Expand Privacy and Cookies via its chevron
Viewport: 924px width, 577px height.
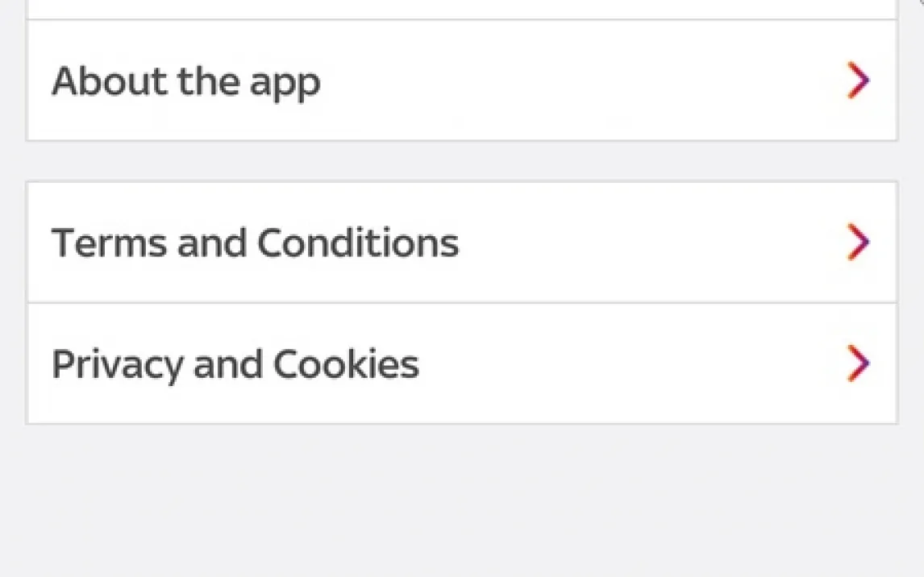pos(858,363)
